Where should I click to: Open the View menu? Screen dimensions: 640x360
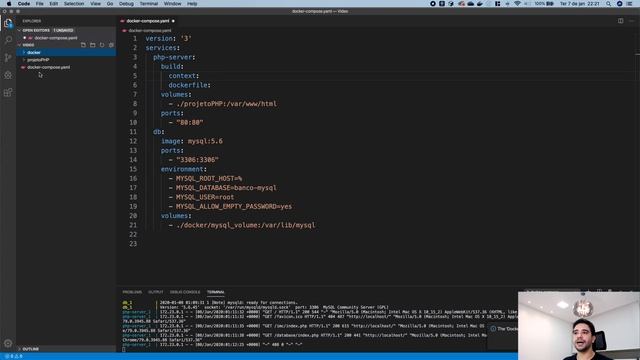(x=96, y=4)
